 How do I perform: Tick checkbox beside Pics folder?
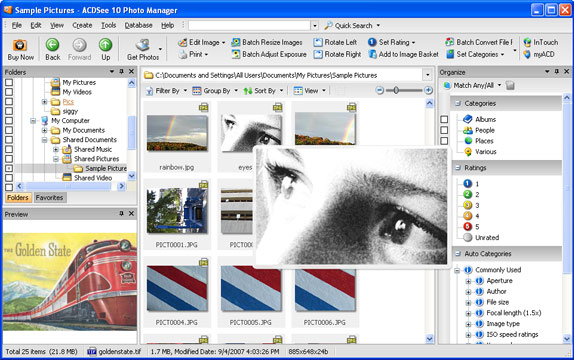click(x=9, y=101)
